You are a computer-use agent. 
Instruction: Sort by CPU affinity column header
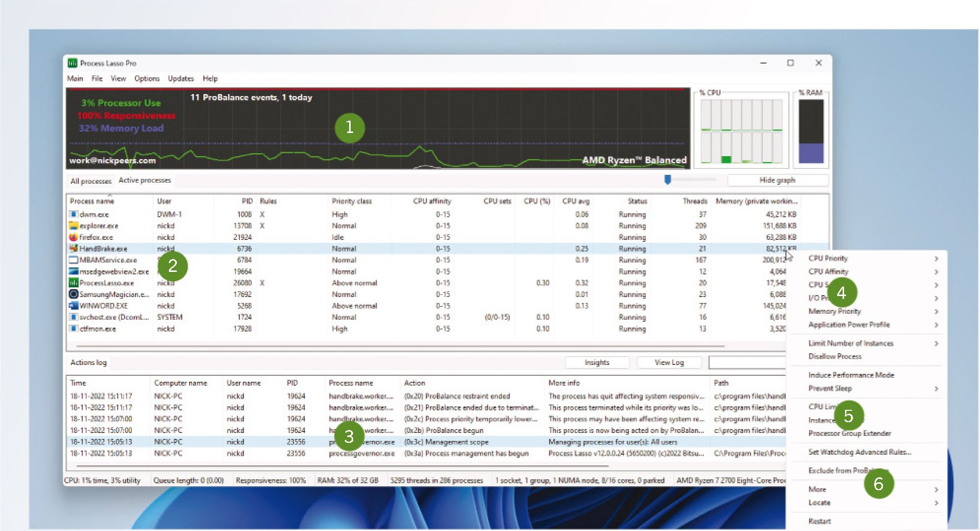point(432,201)
